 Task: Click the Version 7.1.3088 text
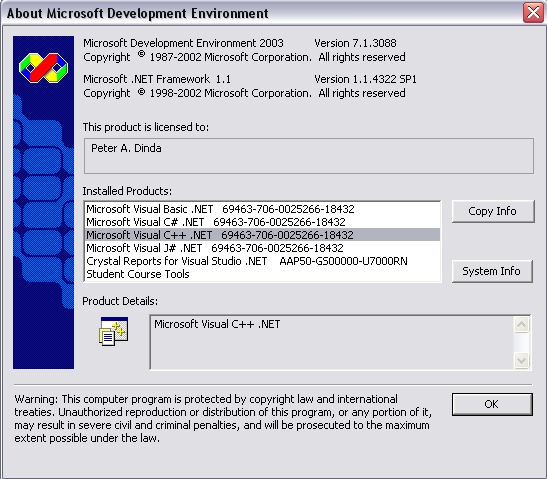pyautogui.click(x=355, y=43)
